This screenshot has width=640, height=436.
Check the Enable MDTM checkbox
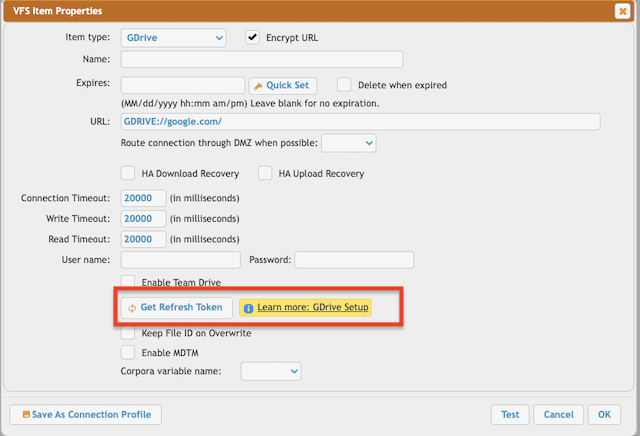128,352
